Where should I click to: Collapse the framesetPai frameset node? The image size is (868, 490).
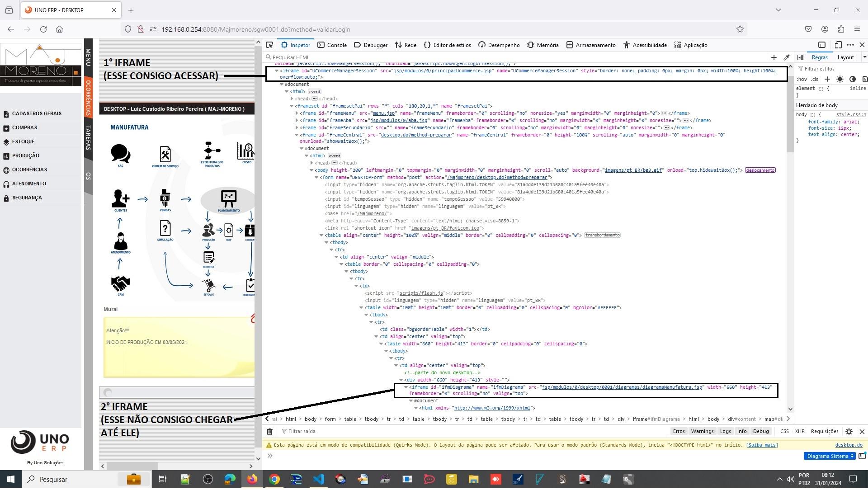pyautogui.click(x=292, y=106)
